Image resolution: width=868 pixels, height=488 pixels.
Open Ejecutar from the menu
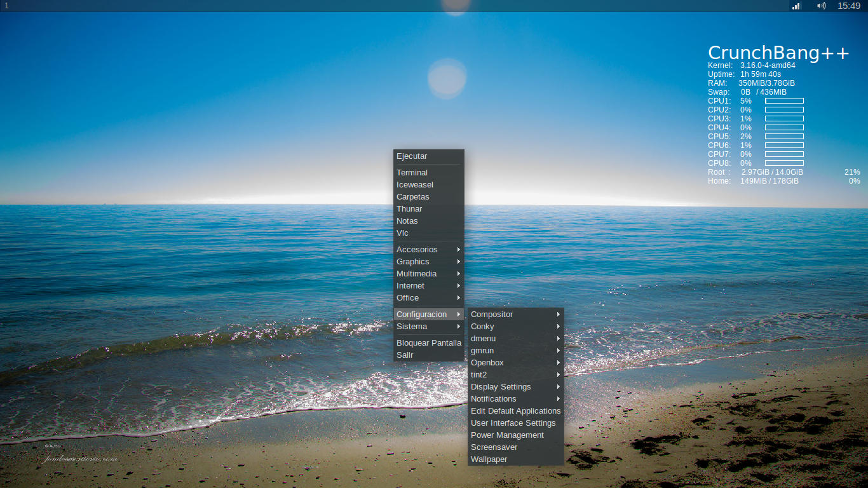tap(412, 156)
